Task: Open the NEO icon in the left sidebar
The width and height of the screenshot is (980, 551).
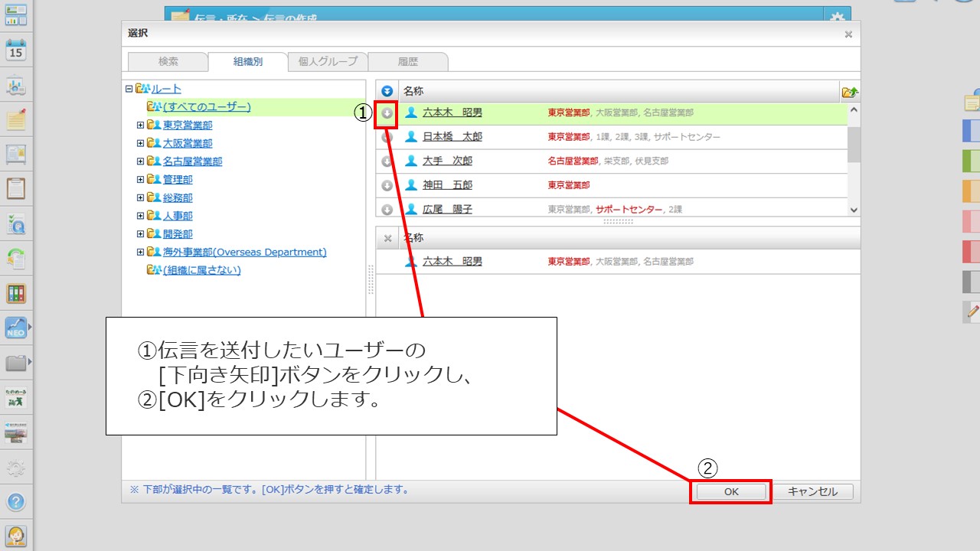Action: click(x=16, y=328)
